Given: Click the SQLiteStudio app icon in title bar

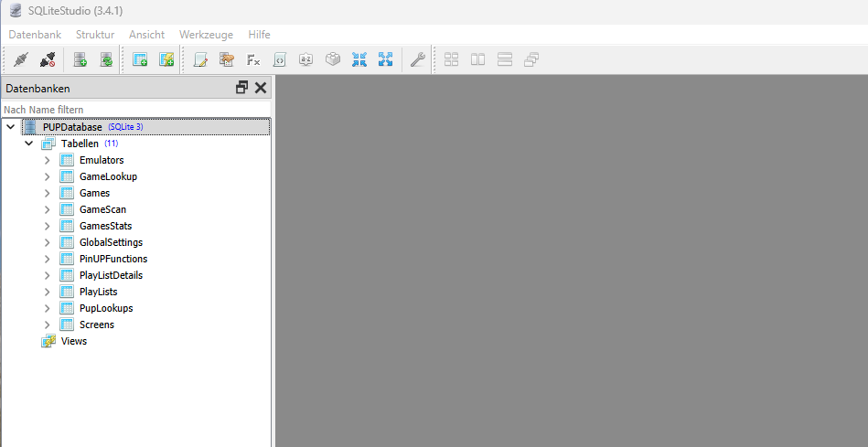Looking at the screenshot, I should point(16,10).
